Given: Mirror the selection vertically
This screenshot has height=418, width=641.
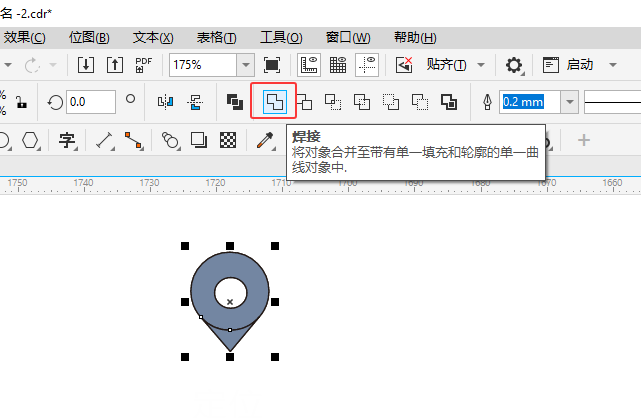Looking at the screenshot, I should pos(195,102).
